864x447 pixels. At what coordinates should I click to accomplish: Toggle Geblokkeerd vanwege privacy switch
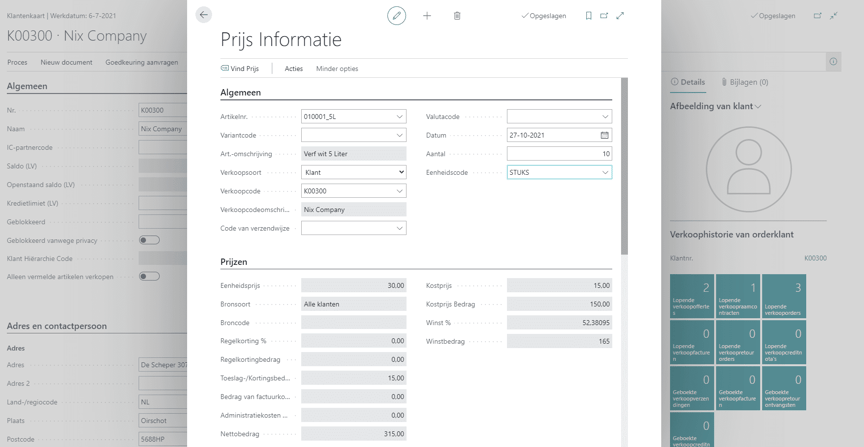pos(149,240)
